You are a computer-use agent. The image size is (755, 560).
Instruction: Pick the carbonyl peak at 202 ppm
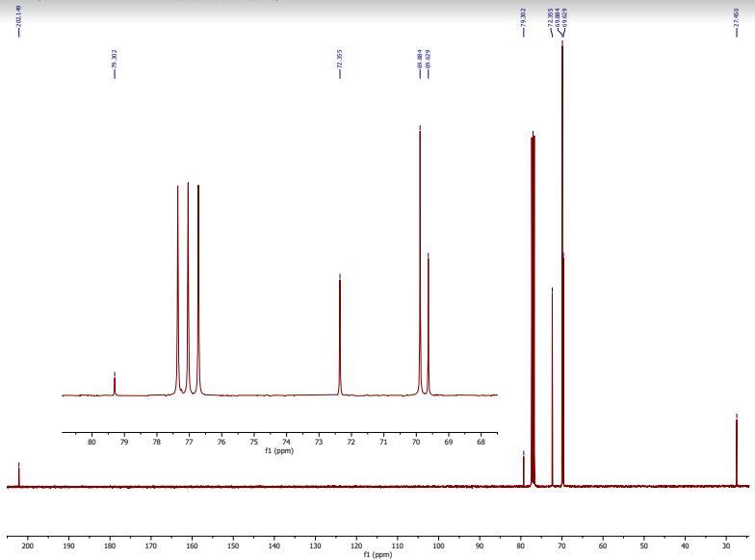point(19,475)
